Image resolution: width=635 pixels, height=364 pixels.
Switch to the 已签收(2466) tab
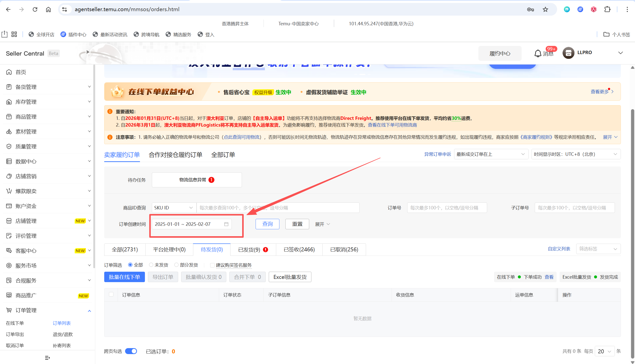[299, 250]
